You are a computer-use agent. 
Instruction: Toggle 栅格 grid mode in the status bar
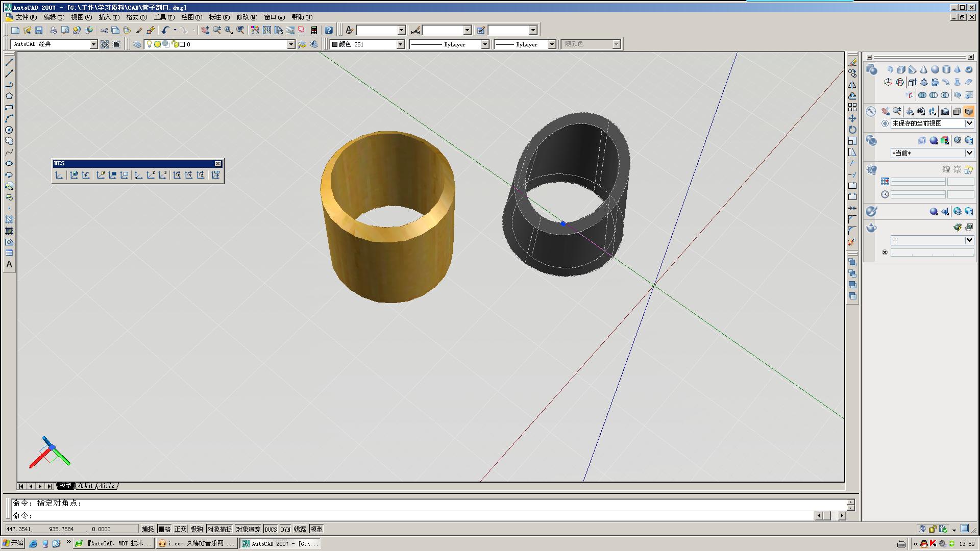click(x=164, y=529)
